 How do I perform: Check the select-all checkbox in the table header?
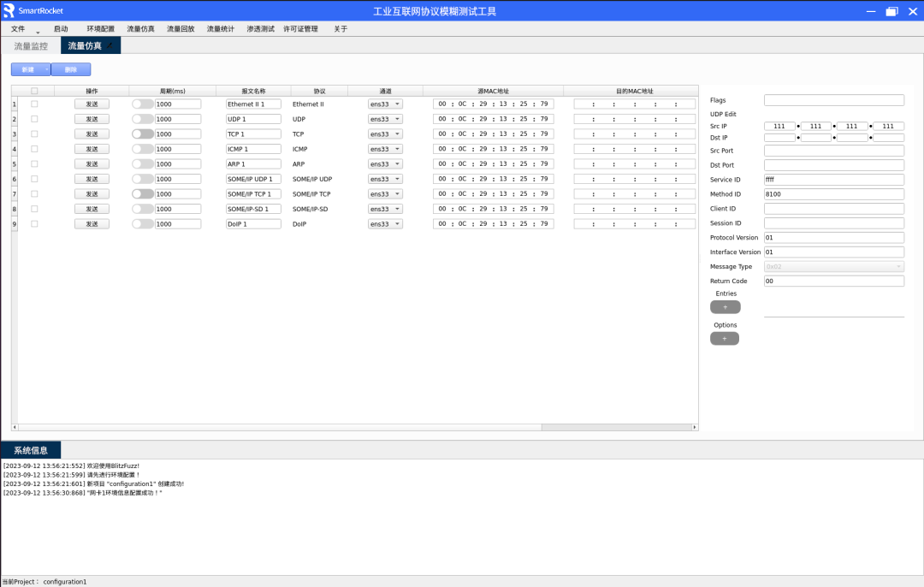point(34,91)
